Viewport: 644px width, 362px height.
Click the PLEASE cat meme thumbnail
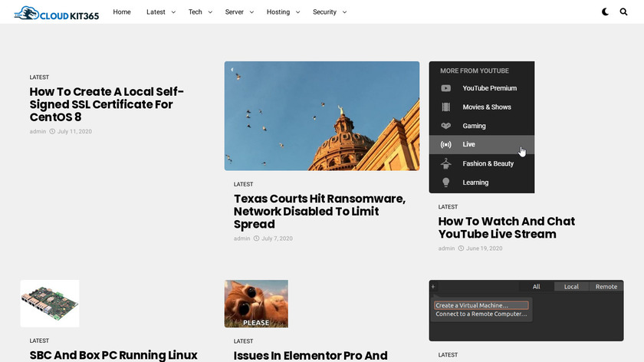click(x=256, y=304)
